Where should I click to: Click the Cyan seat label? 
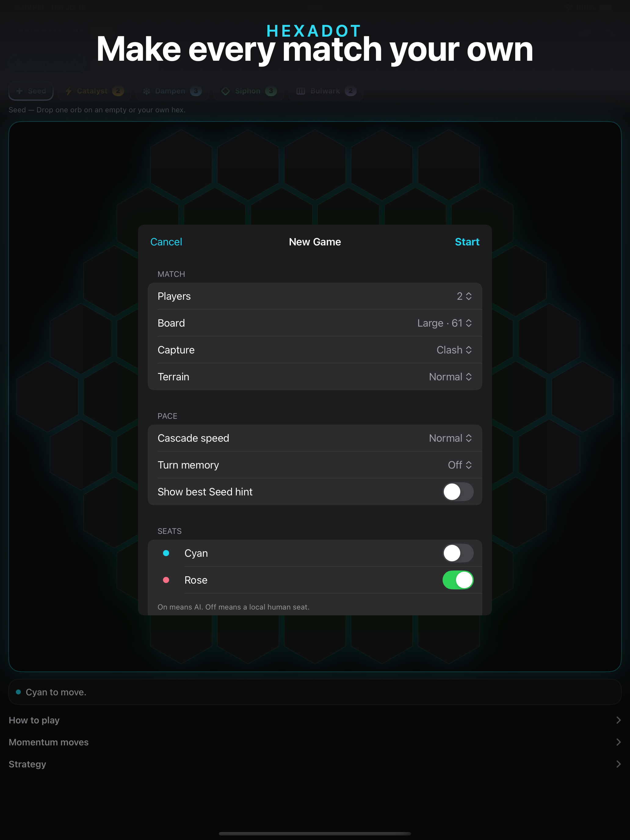tap(196, 553)
